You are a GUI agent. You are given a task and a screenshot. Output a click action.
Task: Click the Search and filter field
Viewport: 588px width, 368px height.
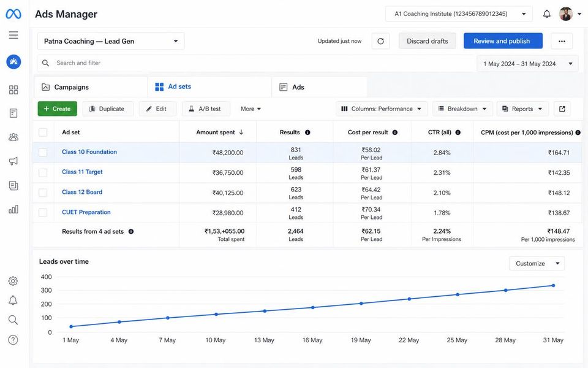(255, 63)
